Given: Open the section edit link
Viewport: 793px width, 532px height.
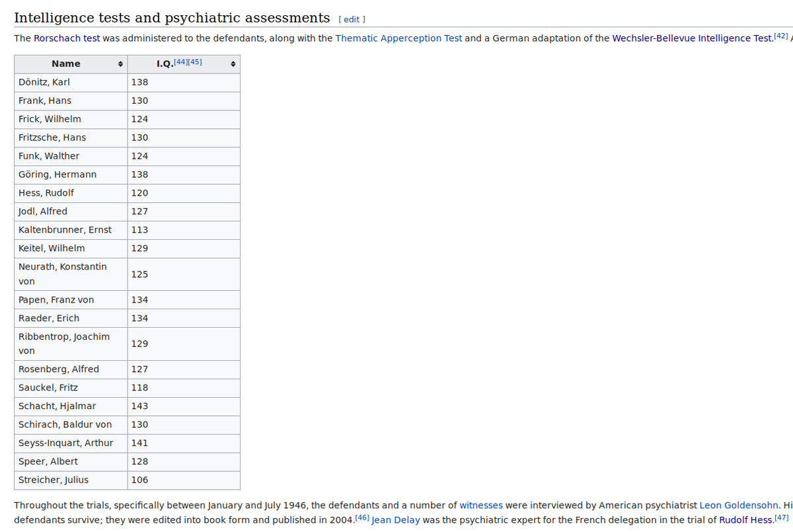Looking at the screenshot, I should 352,19.
